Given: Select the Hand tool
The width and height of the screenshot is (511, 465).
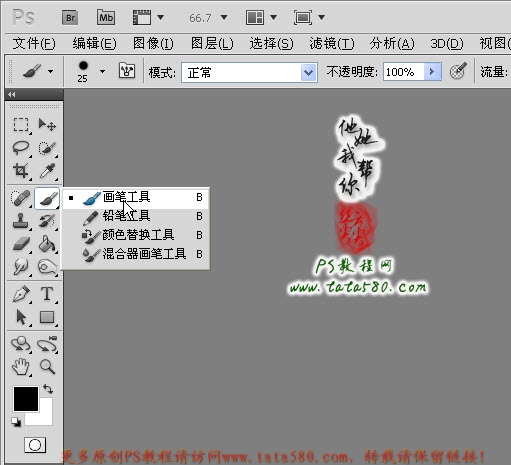Looking at the screenshot, I should 21,367.
